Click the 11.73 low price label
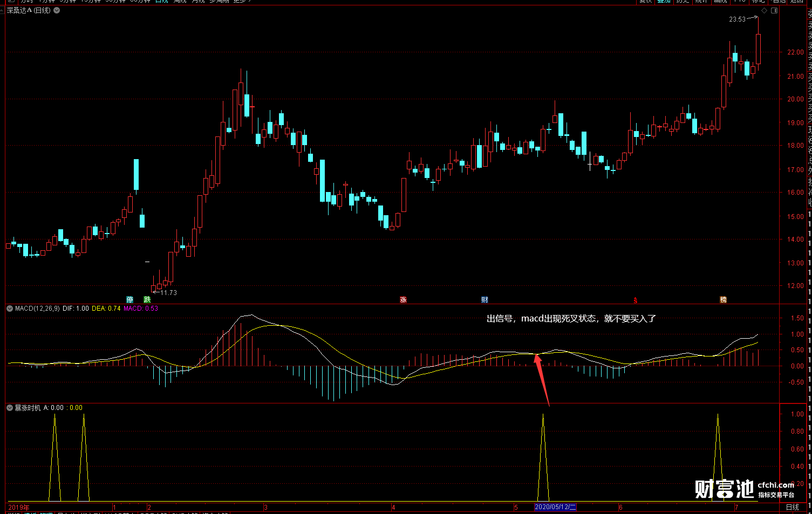 169,293
